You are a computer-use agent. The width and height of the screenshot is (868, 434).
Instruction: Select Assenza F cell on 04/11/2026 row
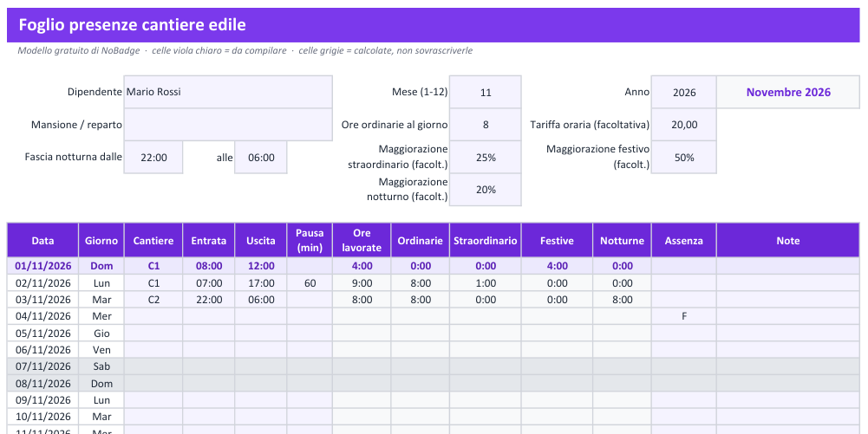684,316
